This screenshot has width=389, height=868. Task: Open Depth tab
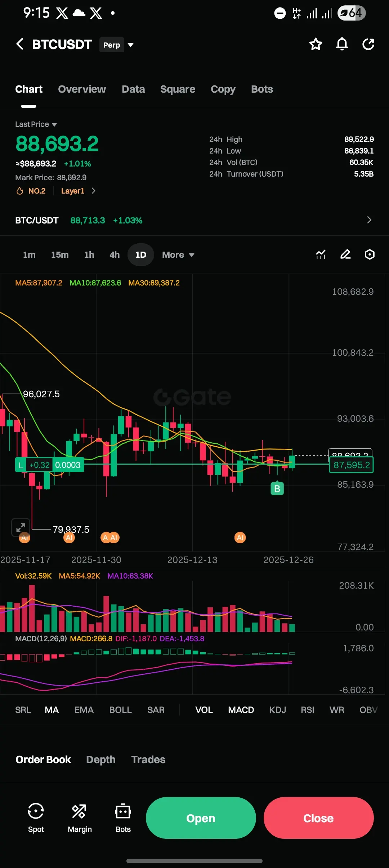[101, 759]
